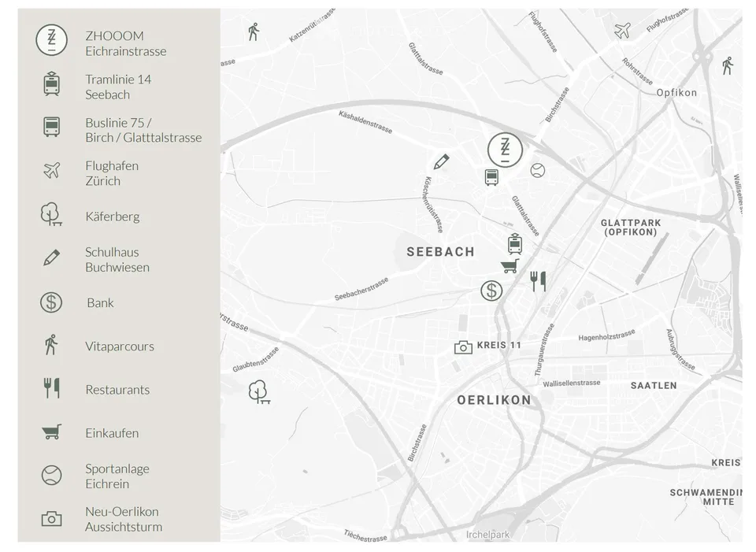Click the walker marker near Opfikon
Image resolution: width=756 pixels, height=552 pixels.
pos(728,65)
